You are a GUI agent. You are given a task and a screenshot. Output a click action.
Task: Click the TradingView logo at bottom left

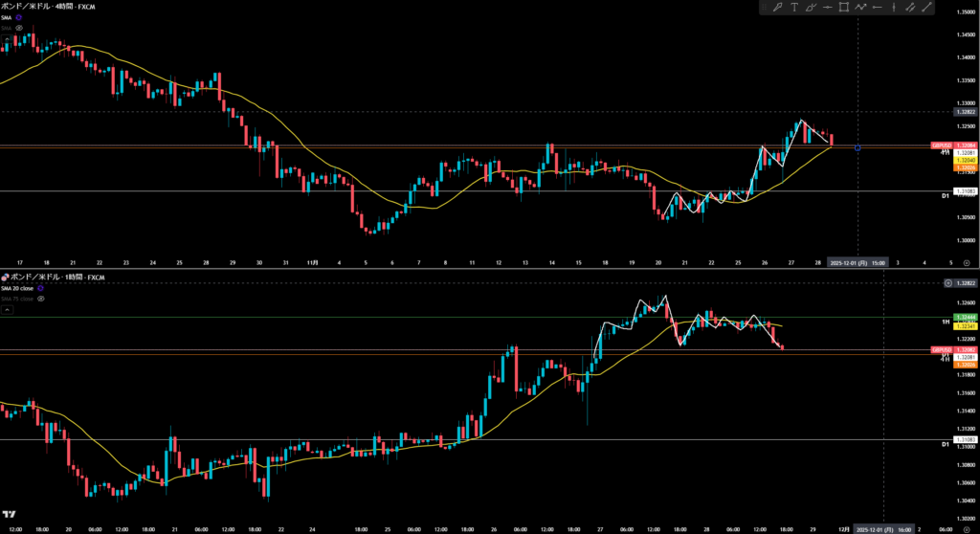(x=9, y=516)
